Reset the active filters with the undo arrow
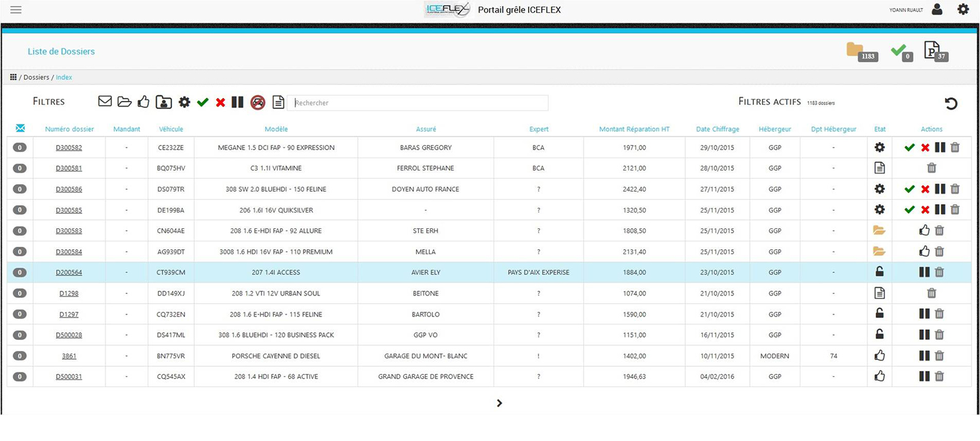Image resolution: width=980 pixels, height=441 pixels. point(951,104)
